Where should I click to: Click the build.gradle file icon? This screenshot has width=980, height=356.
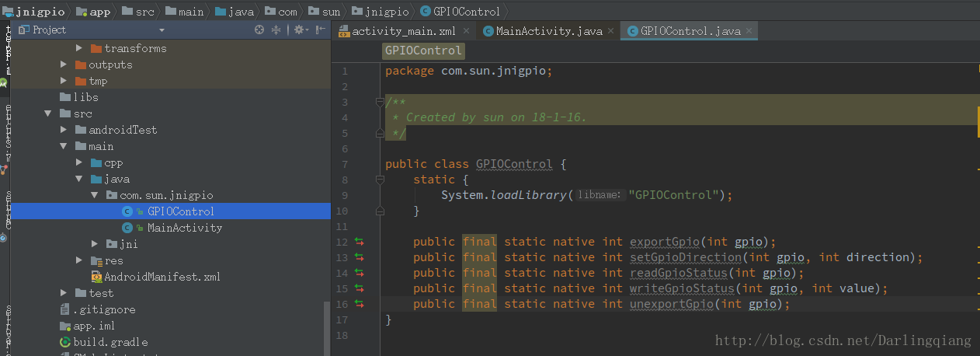point(66,342)
